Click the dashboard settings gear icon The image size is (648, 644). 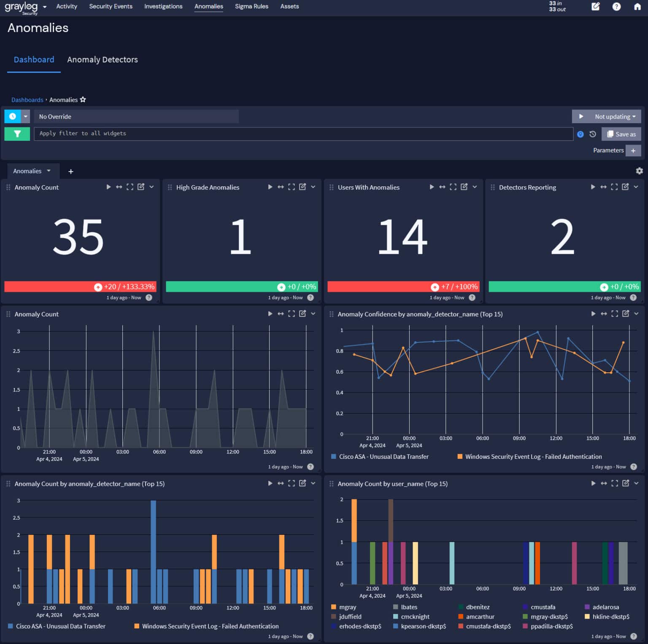[x=639, y=170]
